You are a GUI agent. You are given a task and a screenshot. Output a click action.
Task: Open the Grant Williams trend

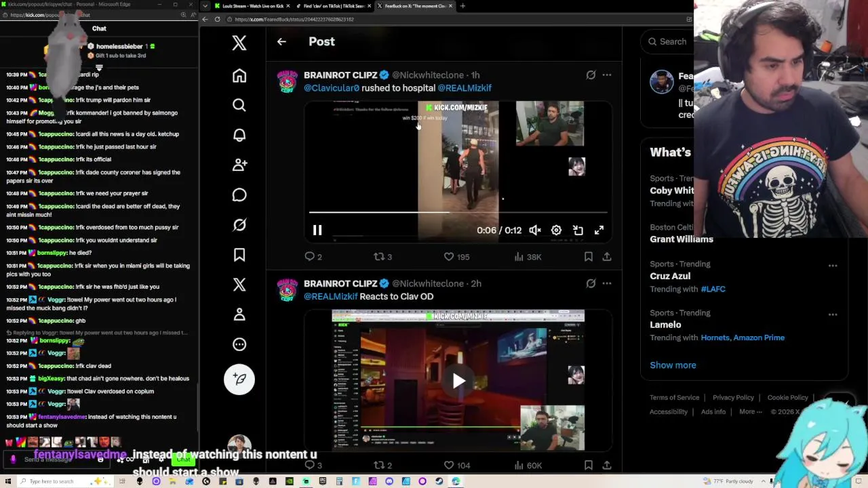click(682, 239)
